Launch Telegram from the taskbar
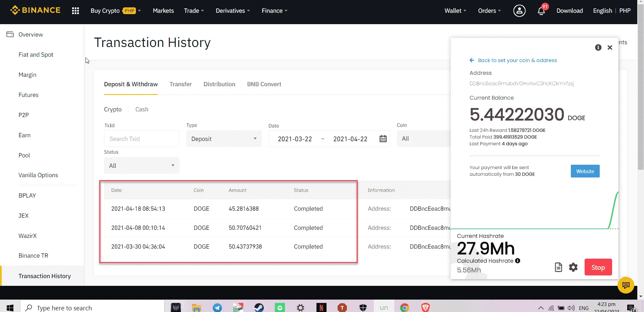 click(217, 307)
